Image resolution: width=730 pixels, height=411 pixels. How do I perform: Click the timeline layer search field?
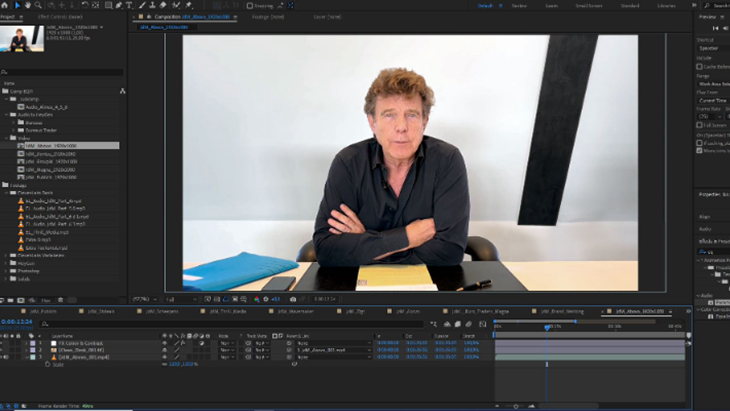pyautogui.click(x=232, y=324)
